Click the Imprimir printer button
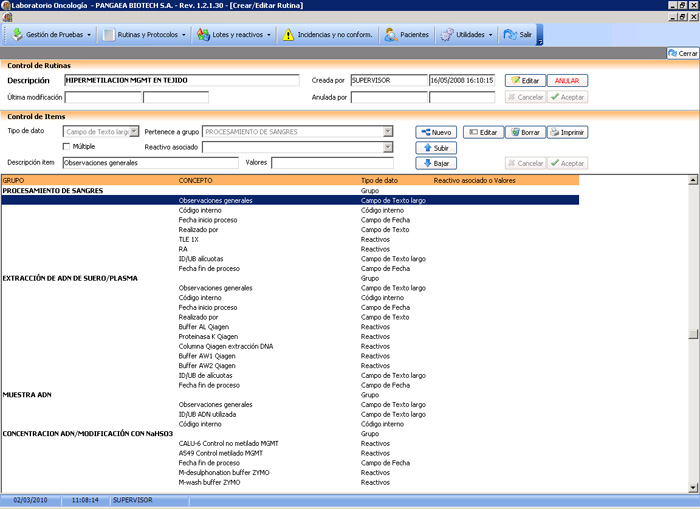The width and height of the screenshot is (700, 509). coord(567,132)
